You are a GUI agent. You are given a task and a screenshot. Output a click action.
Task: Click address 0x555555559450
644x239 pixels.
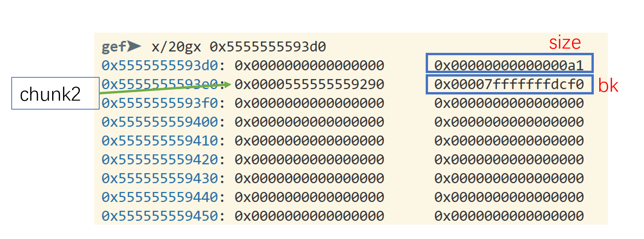click(x=160, y=216)
